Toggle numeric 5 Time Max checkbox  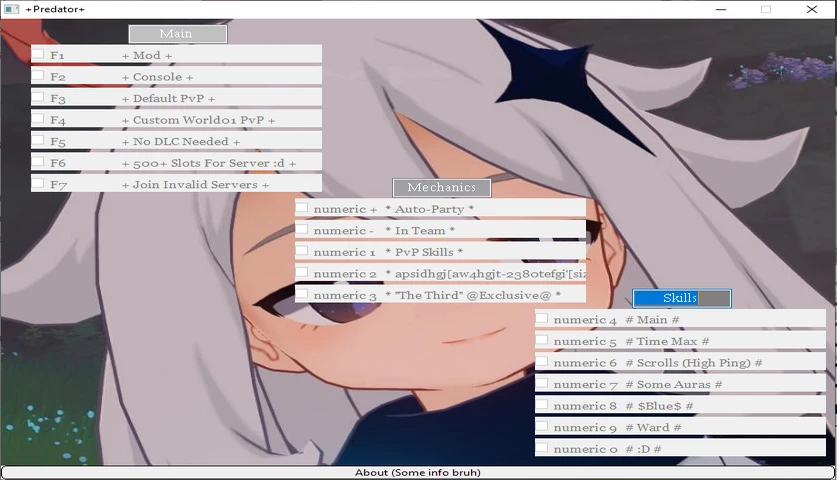coord(542,340)
